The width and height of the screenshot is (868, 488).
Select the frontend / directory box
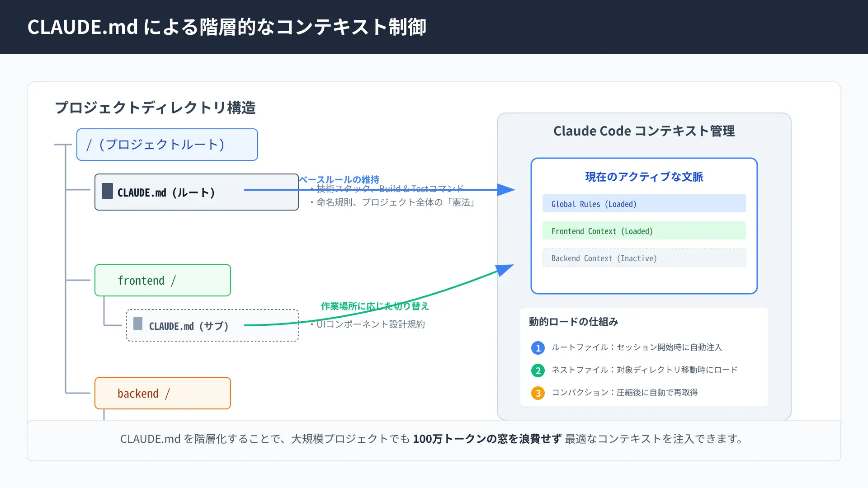point(163,280)
